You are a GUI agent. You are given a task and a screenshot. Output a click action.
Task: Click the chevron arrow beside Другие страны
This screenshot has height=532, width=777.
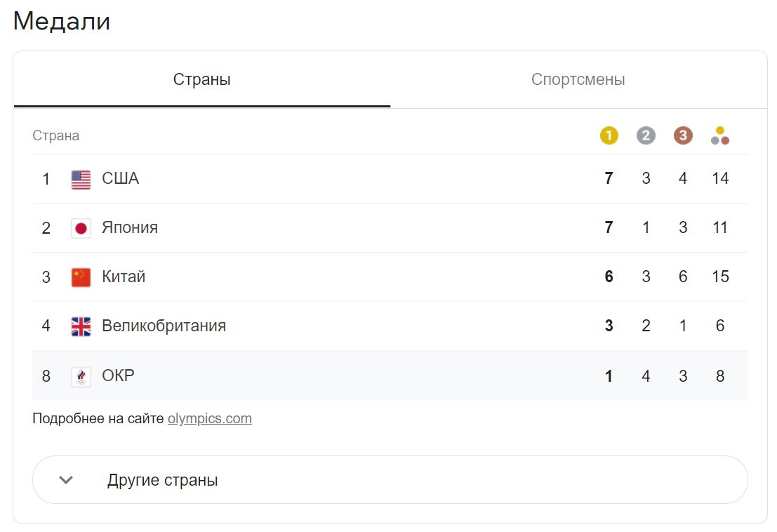66,479
